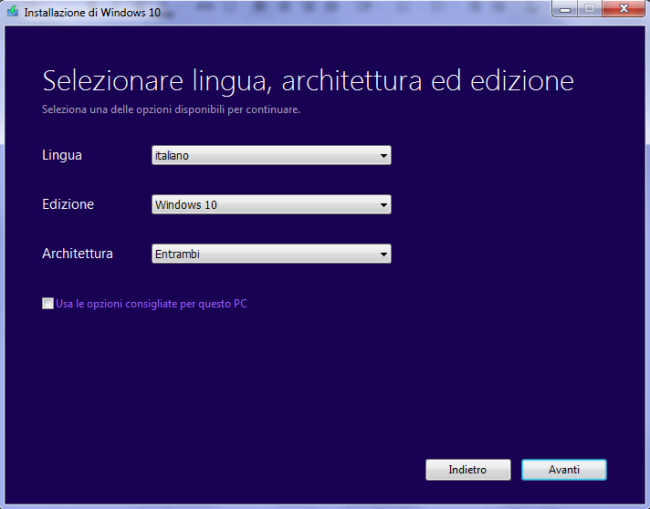Click the 'Windows 10' value in edition field

[x=185, y=205]
